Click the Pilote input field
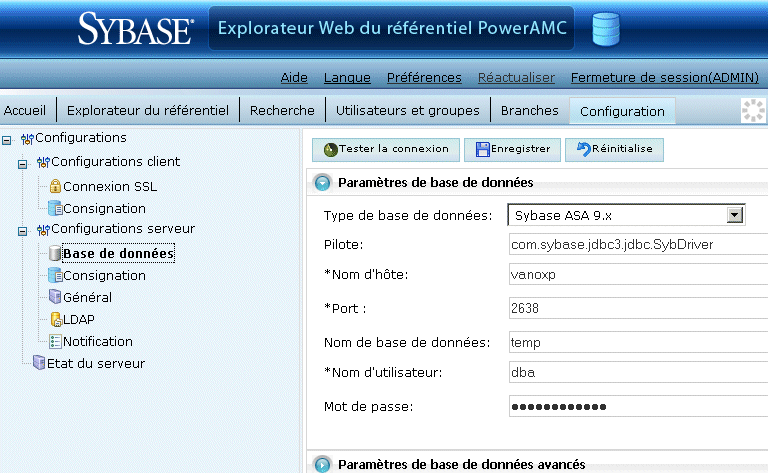The height and width of the screenshot is (473, 768). (x=638, y=244)
